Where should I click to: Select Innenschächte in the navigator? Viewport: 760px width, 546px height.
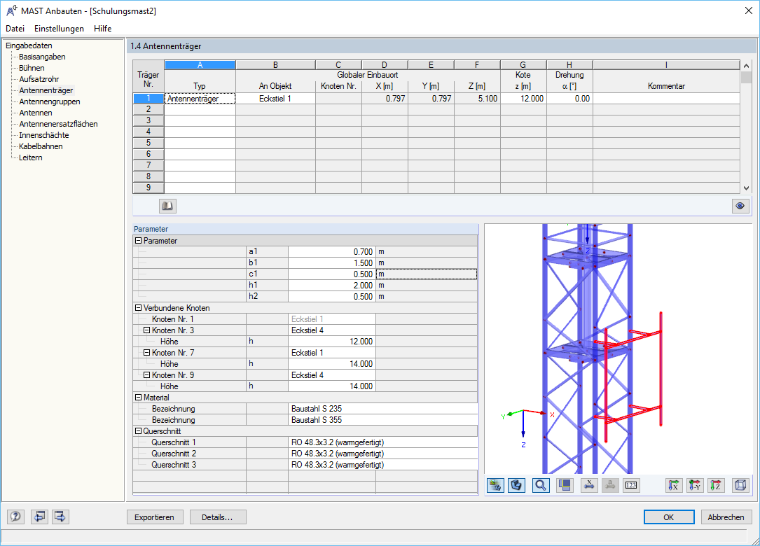[44, 135]
